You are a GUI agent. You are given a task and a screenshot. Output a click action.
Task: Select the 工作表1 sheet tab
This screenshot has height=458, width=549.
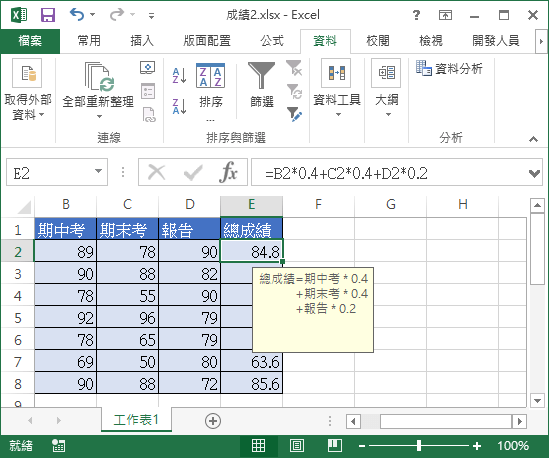(x=136, y=419)
